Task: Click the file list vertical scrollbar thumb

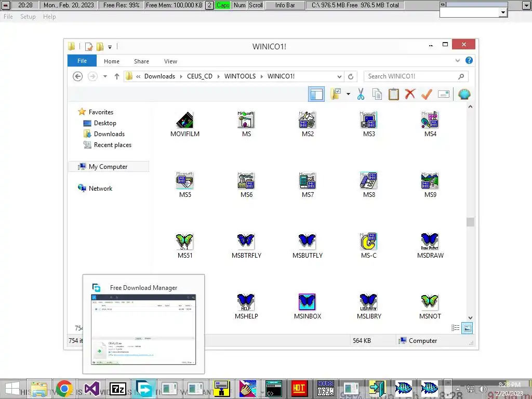Action: tap(470, 221)
